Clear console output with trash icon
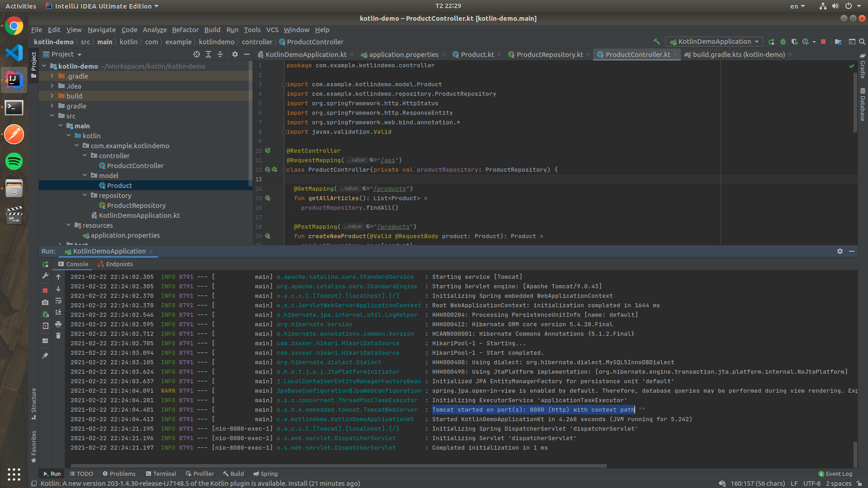 [x=58, y=335]
